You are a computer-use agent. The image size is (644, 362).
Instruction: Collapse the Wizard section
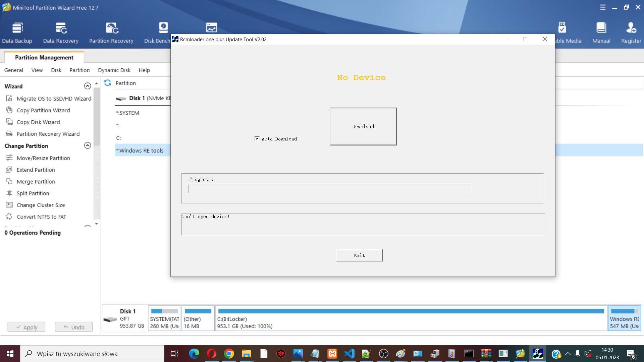pos(88,86)
